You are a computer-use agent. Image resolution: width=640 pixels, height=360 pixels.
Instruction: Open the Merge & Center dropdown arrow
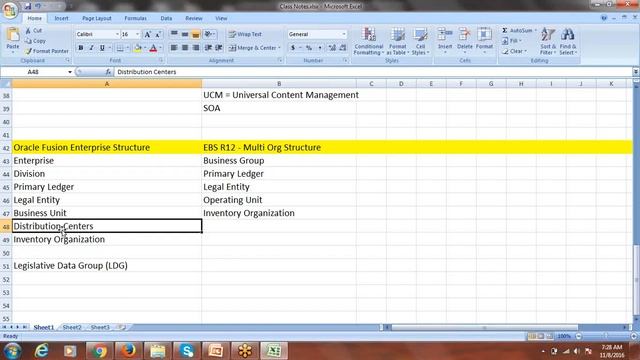(x=280, y=48)
